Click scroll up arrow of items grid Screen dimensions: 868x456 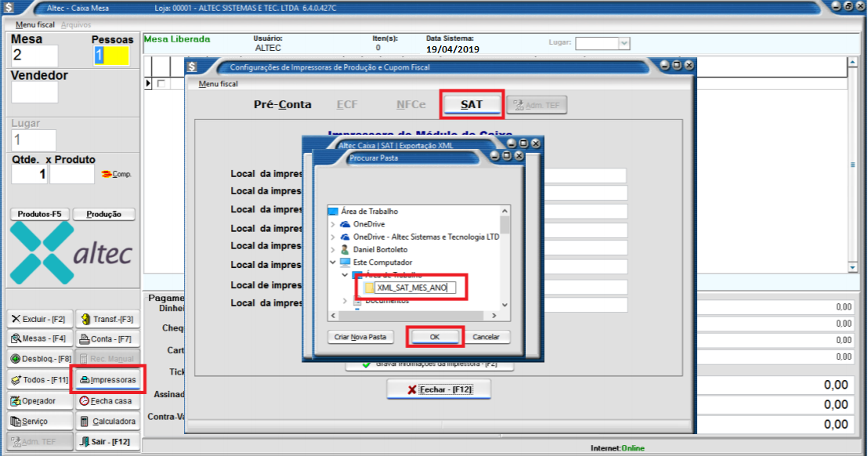click(852, 63)
